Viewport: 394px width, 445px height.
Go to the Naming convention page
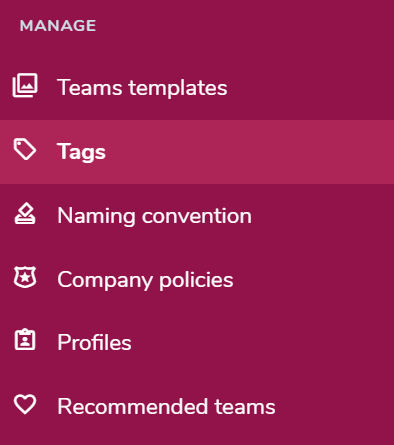[x=197, y=216]
